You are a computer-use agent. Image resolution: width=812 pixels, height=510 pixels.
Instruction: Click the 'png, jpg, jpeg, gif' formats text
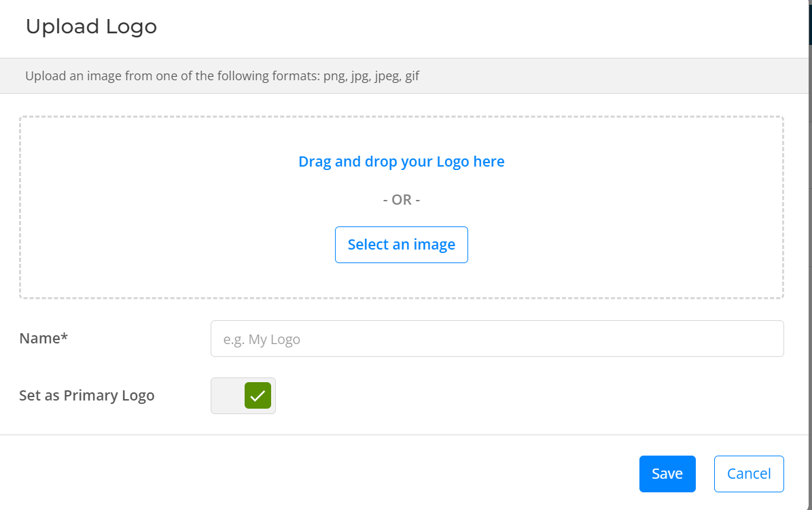tap(371, 76)
